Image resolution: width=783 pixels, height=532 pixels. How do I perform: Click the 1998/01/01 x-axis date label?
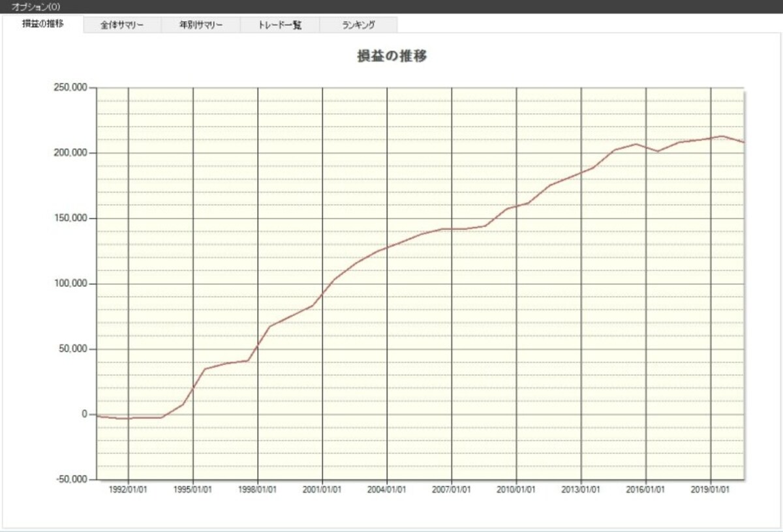coord(258,490)
